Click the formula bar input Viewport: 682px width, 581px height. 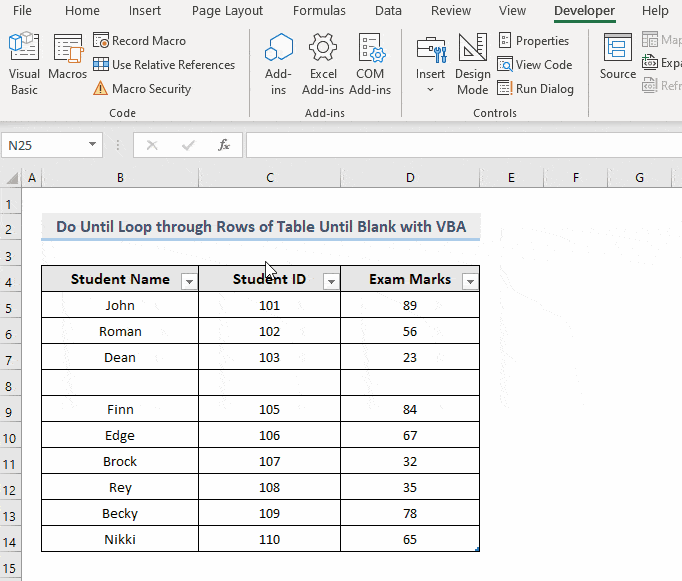click(x=464, y=145)
